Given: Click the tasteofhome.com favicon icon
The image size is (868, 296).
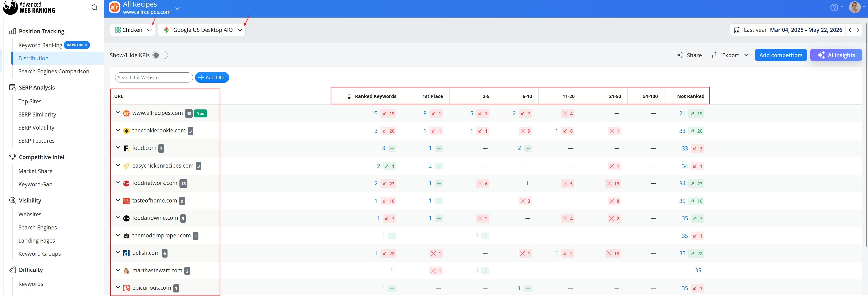Looking at the screenshot, I should tap(126, 201).
